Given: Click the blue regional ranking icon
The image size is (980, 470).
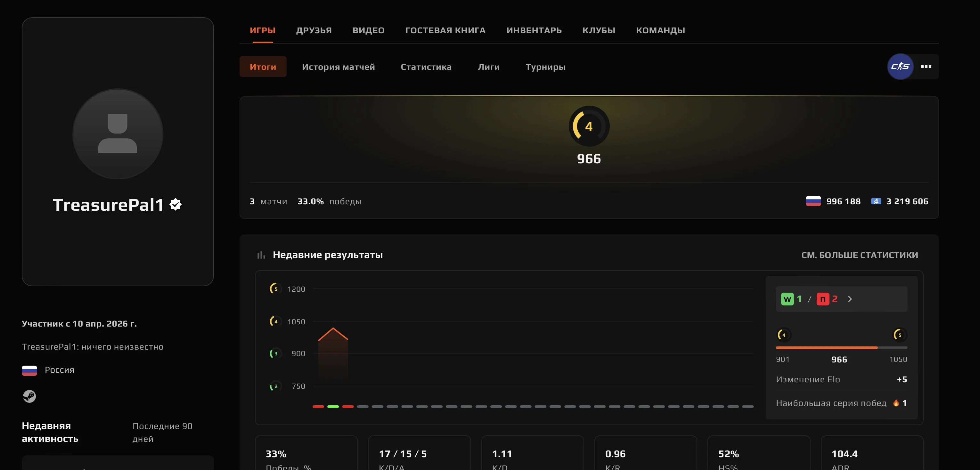Looking at the screenshot, I should (876, 201).
